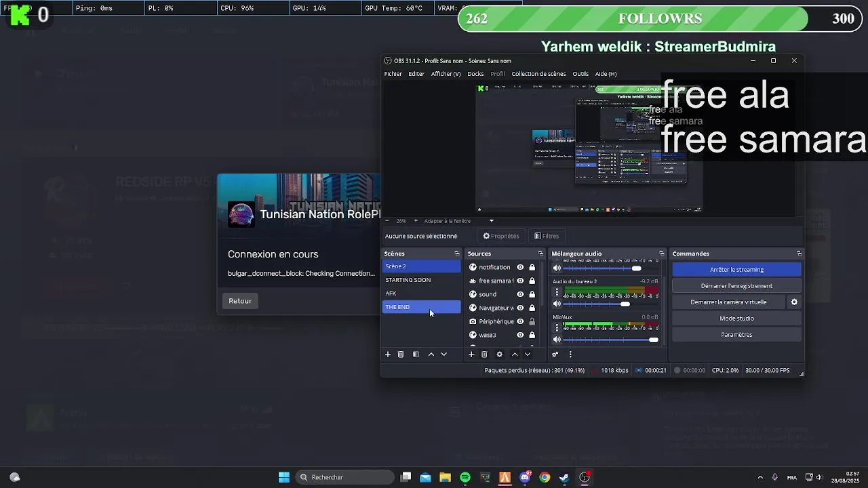
Task: Open Filtres button above Sources
Action: 547,236
